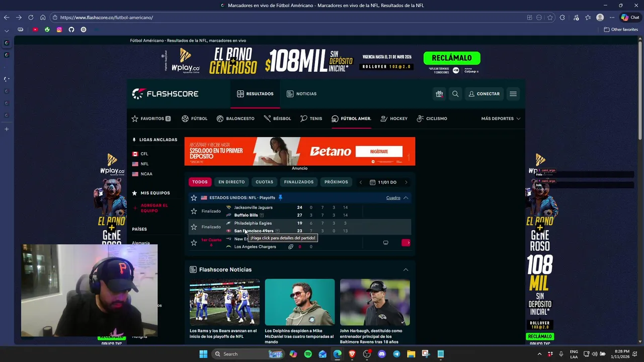This screenshot has width=644, height=362.
Task: Click the Instagram favorite in bookmarks bar
Action: point(59,30)
